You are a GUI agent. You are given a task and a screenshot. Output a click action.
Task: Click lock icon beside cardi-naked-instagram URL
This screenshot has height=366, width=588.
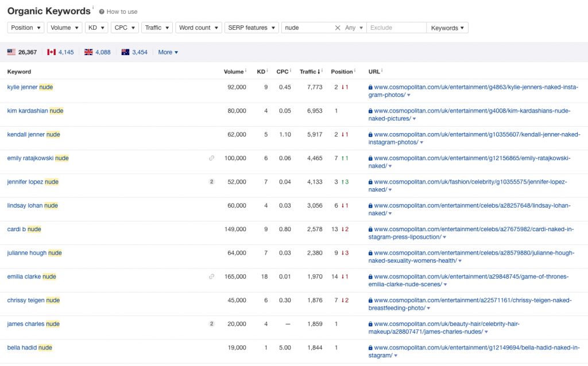[x=370, y=229]
